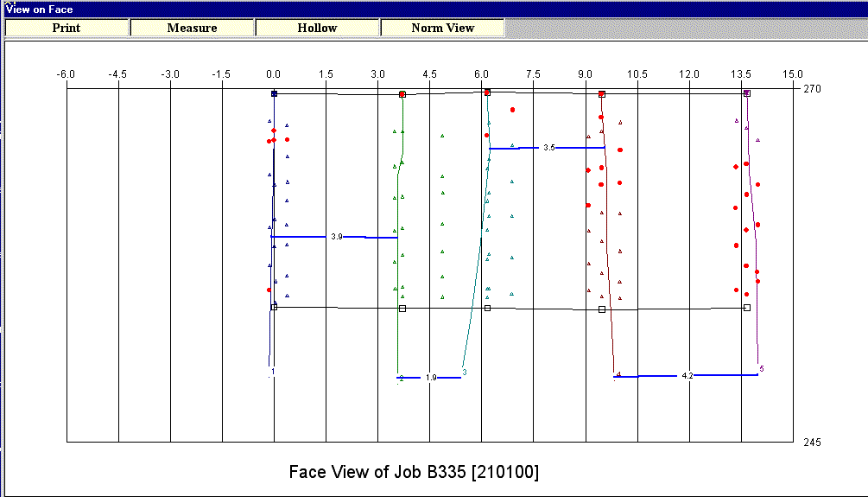Click the 7.5 horizontal axis label

click(533, 74)
